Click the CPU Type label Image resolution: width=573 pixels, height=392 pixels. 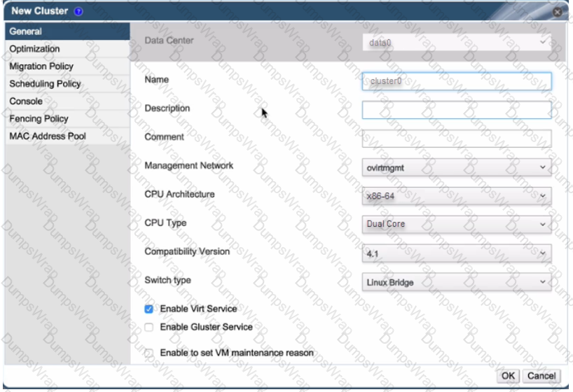[x=165, y=223]
